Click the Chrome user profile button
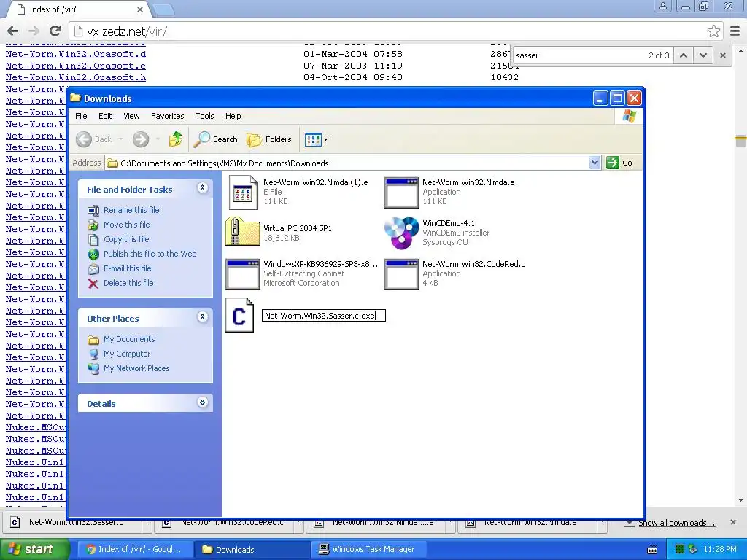747x560 pixels. click(x=662, y=6)
